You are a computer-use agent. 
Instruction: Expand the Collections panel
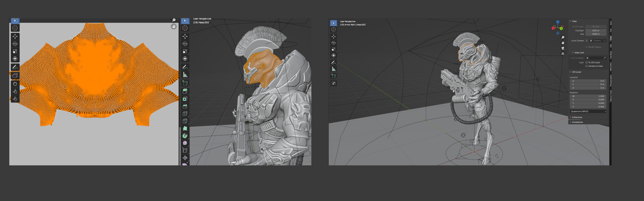coord(577,117)
